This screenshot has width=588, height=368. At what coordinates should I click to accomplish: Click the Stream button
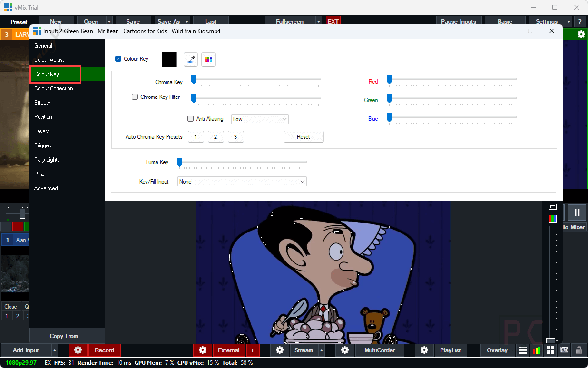pyautogui.click(x=304, y=350)
